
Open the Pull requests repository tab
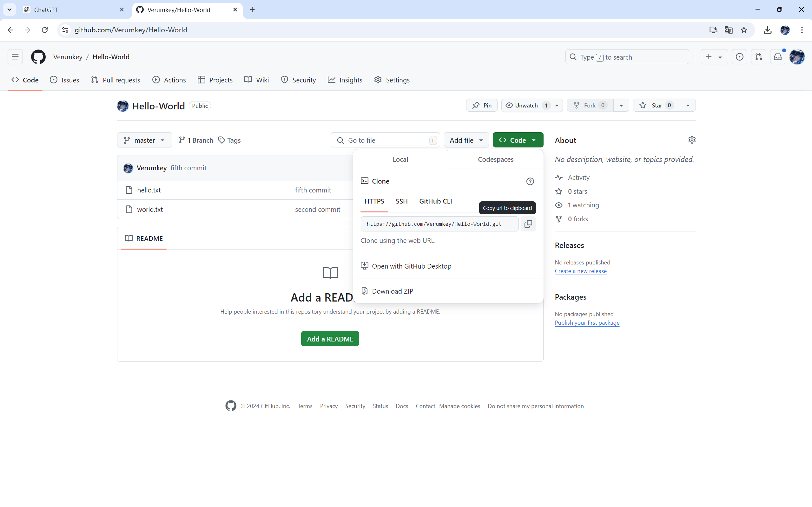[116, 80]
